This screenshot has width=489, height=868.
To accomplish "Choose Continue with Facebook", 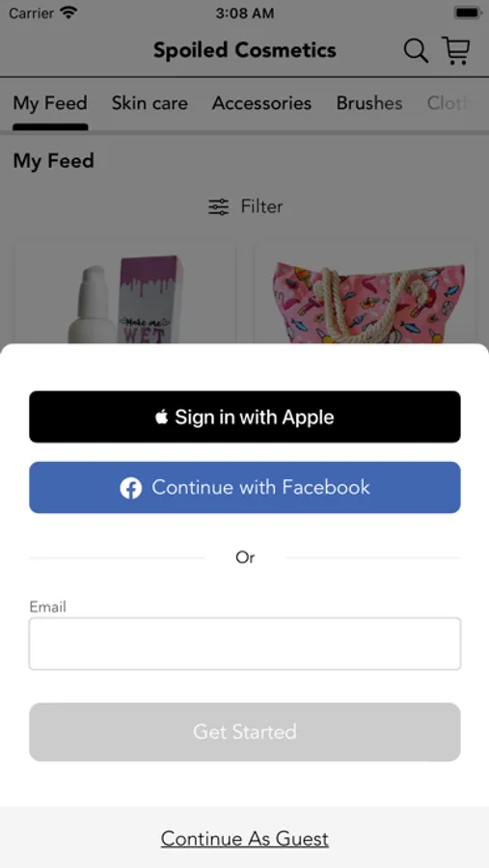I will point(245,488).
